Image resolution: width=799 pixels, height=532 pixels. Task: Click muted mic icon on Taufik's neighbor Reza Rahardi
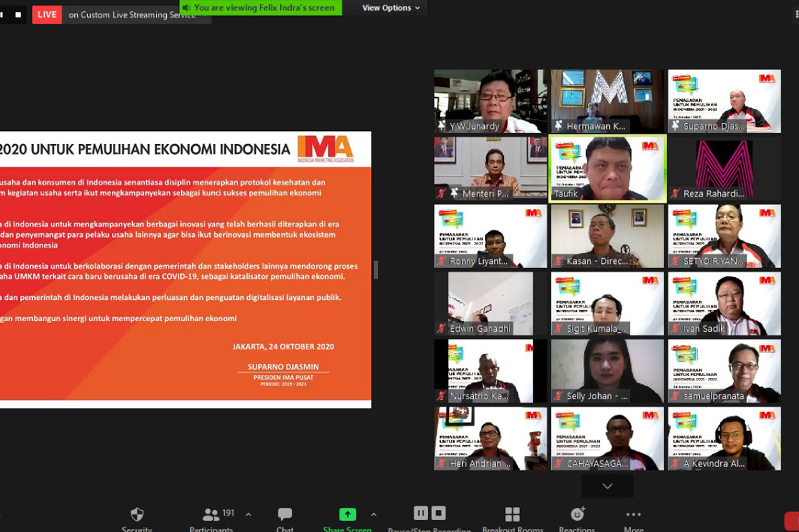[x=675, y=193]
